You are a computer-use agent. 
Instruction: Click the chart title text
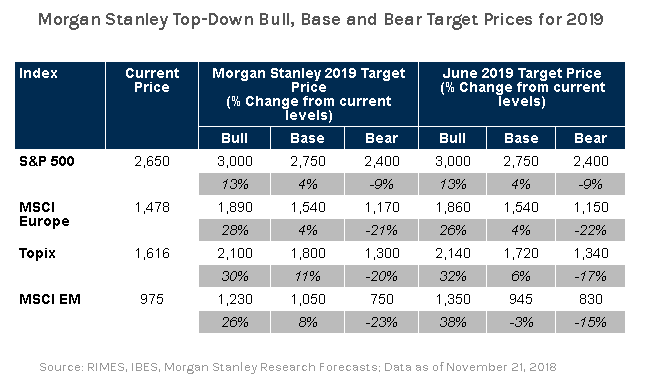coord(321,20)
